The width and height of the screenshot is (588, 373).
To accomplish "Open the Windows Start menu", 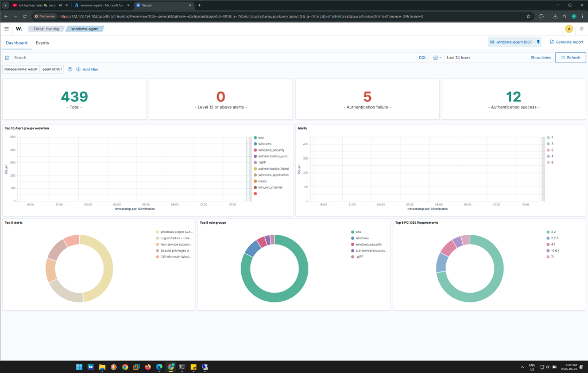I will pos(79,367).
